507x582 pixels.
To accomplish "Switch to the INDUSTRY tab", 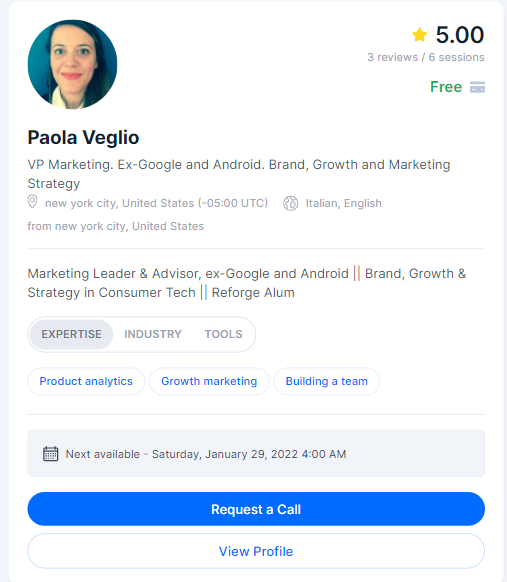I will pyautogui.click(x=153, y=334).
